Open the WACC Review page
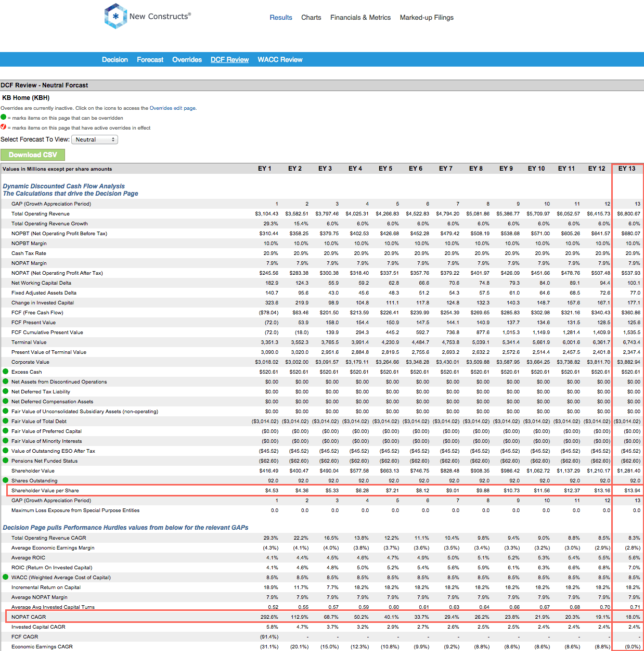644x651 pixels. click(280, 60)
